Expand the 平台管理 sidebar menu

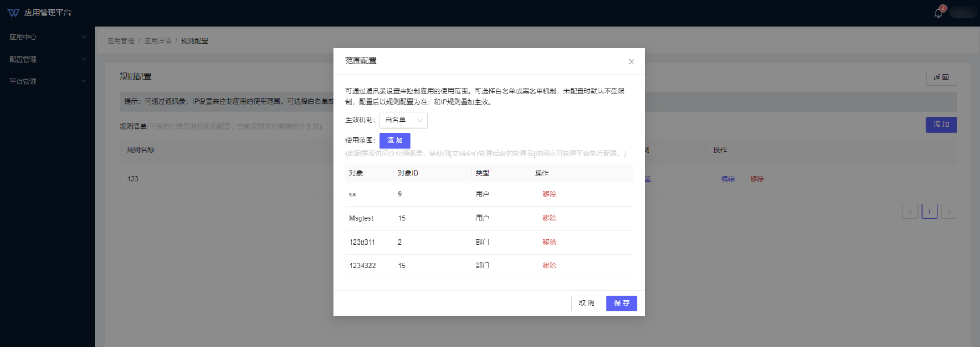(47, 81)
